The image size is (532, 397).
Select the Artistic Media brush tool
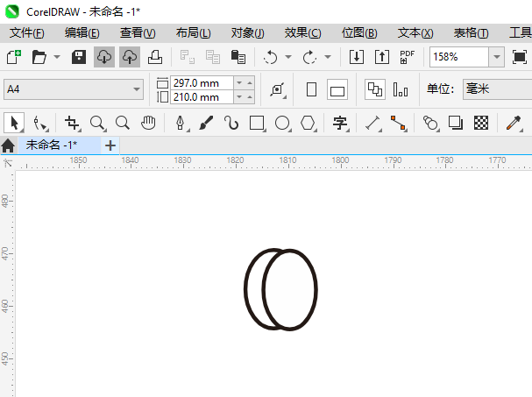coord(206,123)
